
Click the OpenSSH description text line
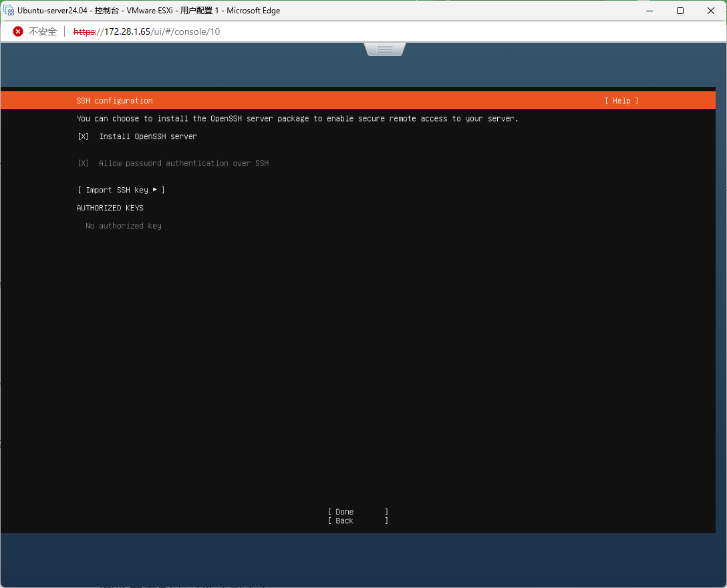pyautogui.click(x=297, y=119)
